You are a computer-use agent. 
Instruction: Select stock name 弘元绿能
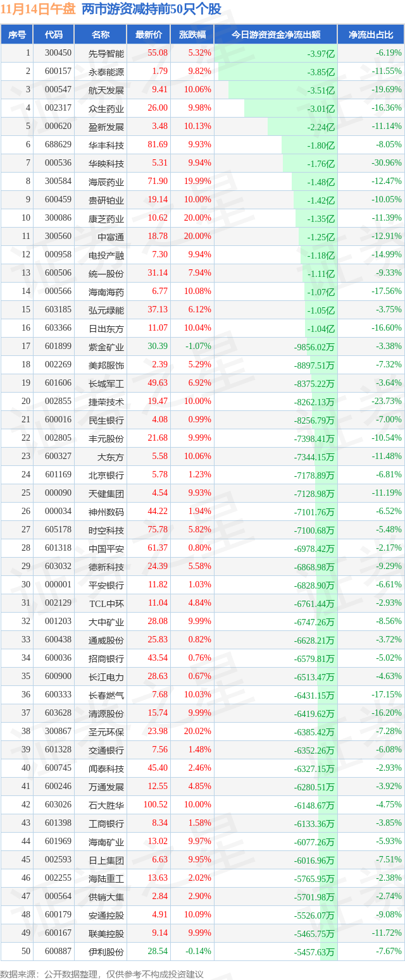pyautogui.click(x=106, y=310)
